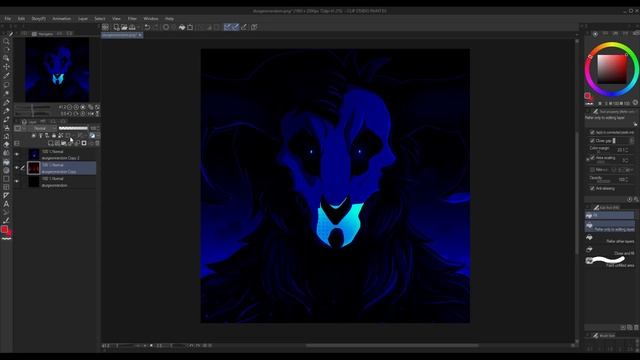Viewport: 640px width, 360px height.
Task: Hide the bottom layer
Action: pos(17,181)
